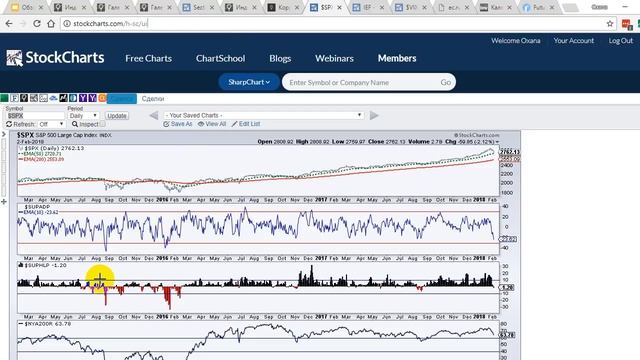
Task: Open the 'F' bookmark in bookmarks bar
Action: (x=14, y=98)
